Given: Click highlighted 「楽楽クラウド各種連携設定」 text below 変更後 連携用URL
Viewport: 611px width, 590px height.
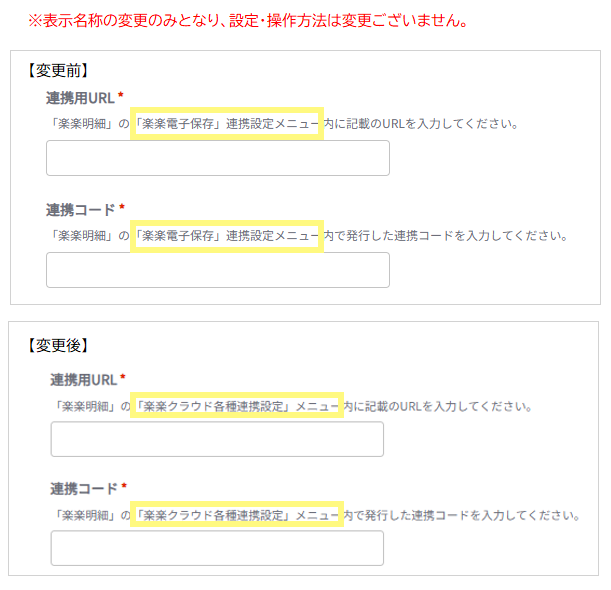Looking at the screenshot, I should click(213, 406).
